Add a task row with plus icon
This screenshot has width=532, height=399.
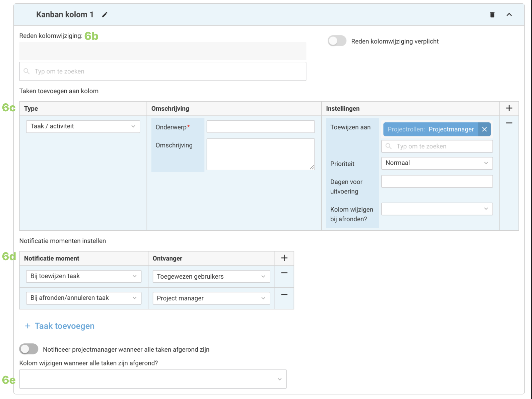[x=509, y=108]
